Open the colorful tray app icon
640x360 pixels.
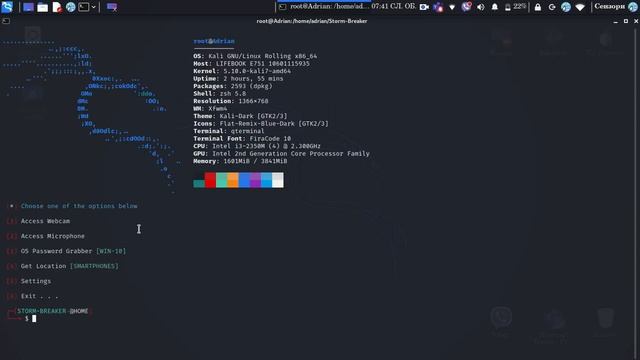438,7
